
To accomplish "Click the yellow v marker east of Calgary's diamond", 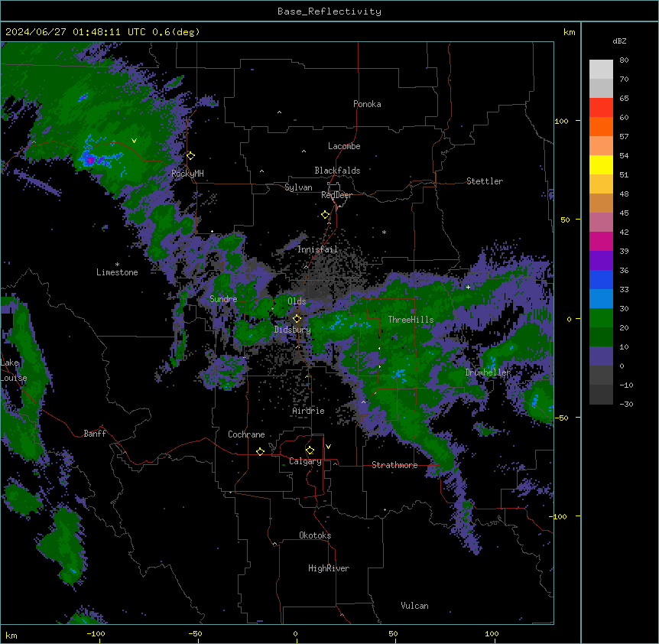I will [x=328, y=447].
